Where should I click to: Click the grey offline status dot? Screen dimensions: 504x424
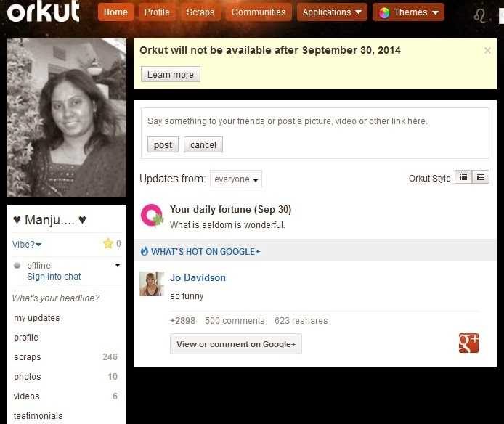coord(17,265)
